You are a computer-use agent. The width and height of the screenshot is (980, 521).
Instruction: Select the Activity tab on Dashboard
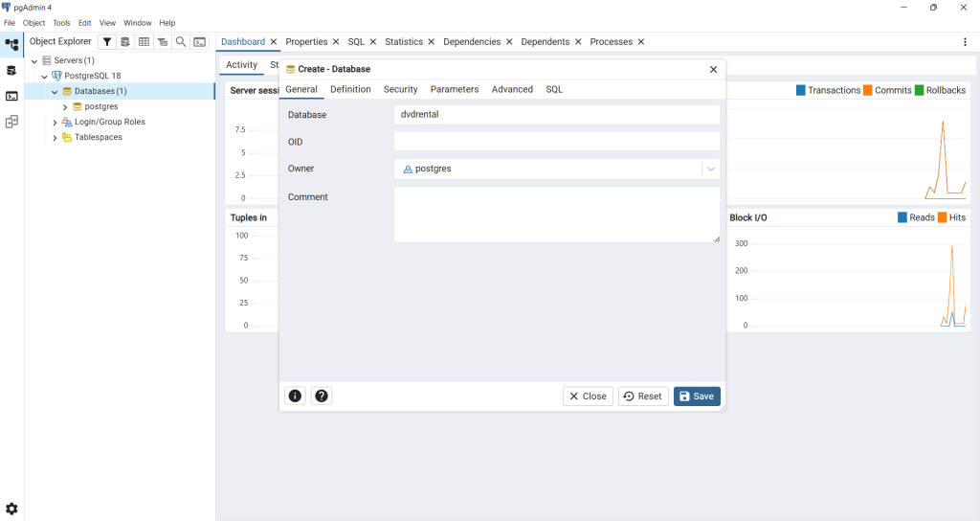241,65
